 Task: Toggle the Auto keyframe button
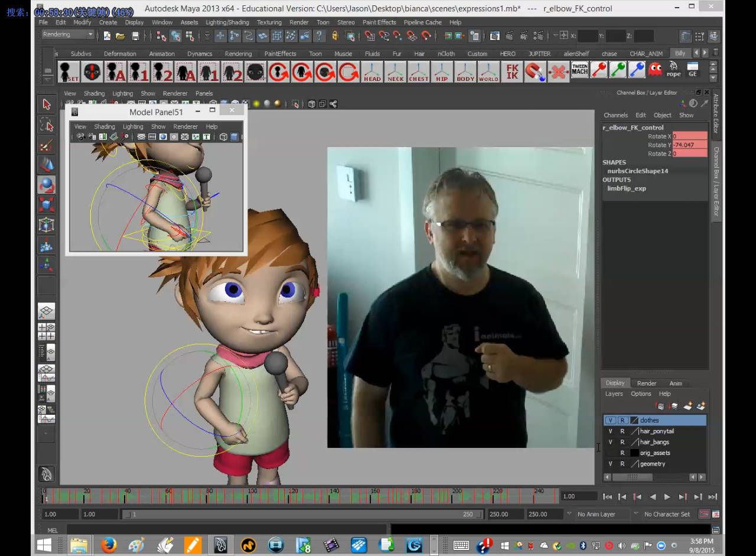click(x=703, y=514)
